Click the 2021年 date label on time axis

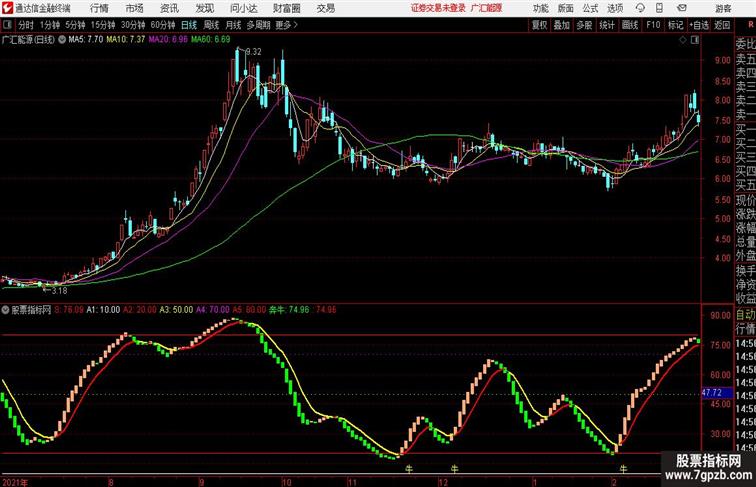click(15, 482)
